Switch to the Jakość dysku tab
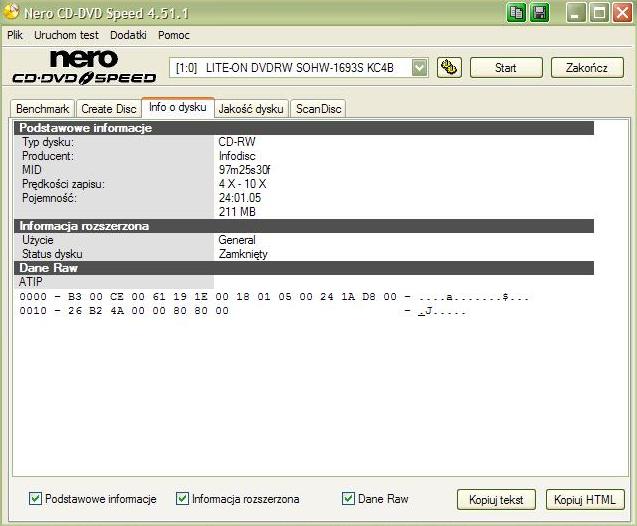This screenshot has height=526, width=637. click(x=251, y=109)
